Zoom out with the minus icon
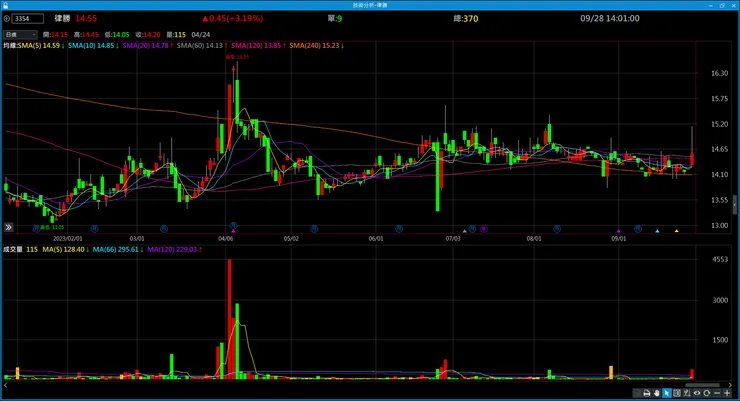Viewport: 740px width, 401px height. coord(717,393)
